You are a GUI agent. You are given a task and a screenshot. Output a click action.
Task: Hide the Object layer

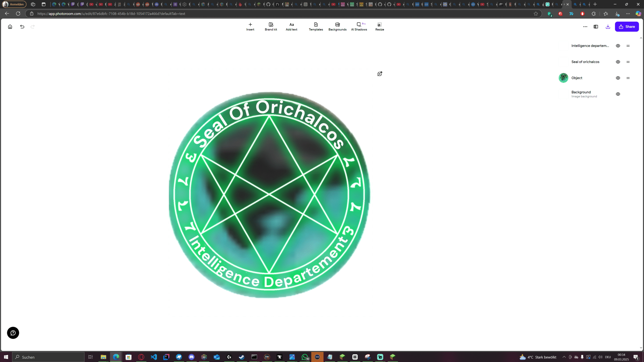(618, 78)
